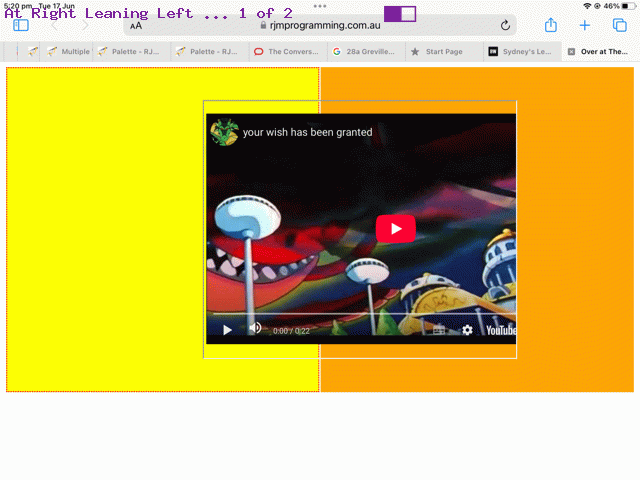
Task: Mute the video with the speaker icon
Action: click(x=256, y=329)
